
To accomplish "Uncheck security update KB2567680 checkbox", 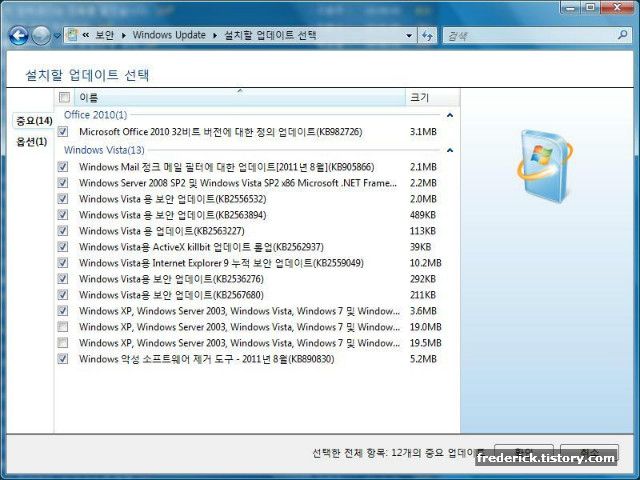I will click(x=63, y=295).
